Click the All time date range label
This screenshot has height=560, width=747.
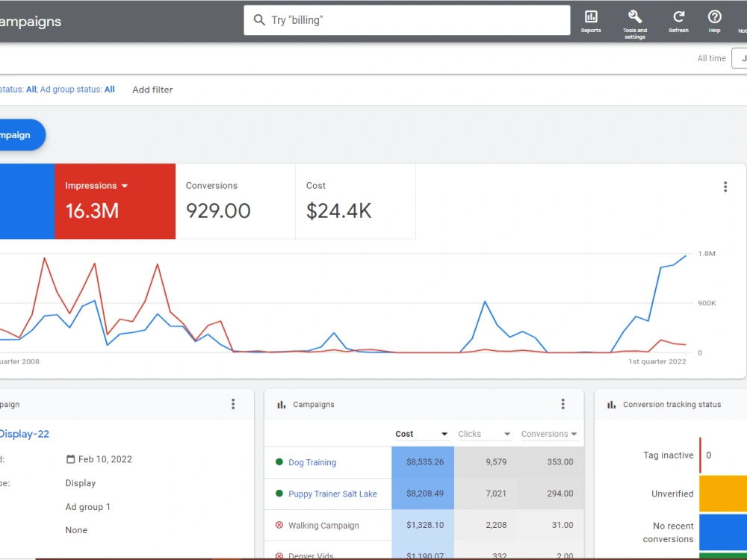click(x=711, y=58)
